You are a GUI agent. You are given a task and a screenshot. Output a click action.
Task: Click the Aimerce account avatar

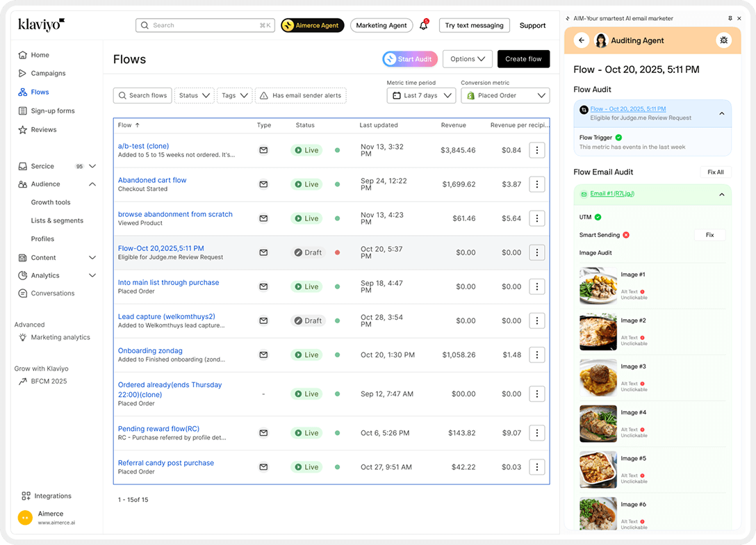pos(25,518)
